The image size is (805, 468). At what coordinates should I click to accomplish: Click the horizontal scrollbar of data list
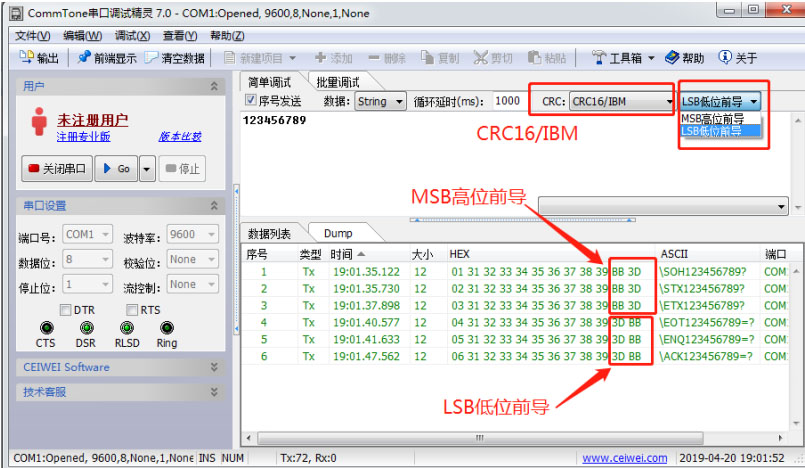click(x=480, y=438)
